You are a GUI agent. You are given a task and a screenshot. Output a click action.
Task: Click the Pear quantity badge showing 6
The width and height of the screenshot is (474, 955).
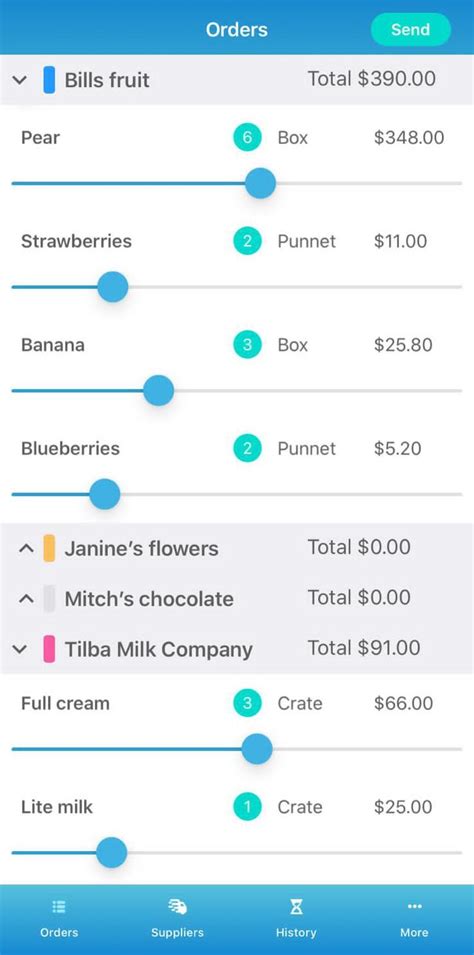tap(247, 138)
